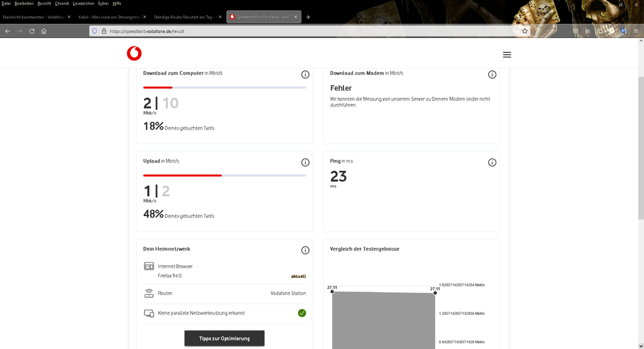The width and height of the screenshot is (644, 349).
Task: Open a new browser tab
Action: coord(308,17)
